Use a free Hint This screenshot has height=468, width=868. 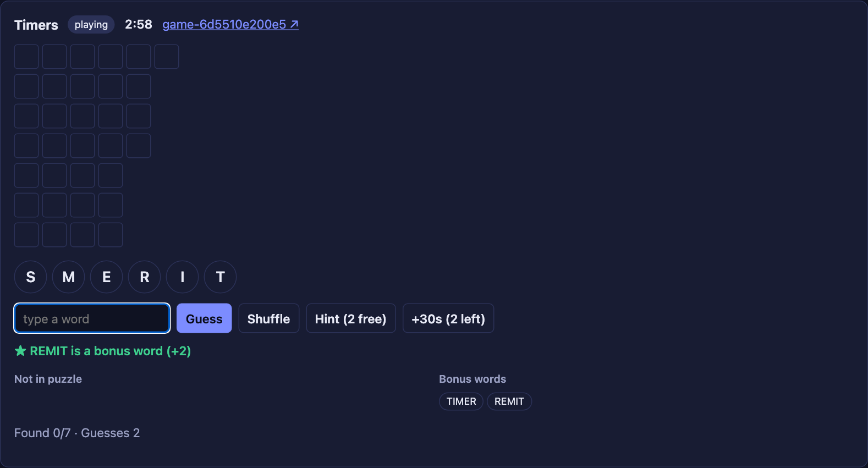[x=350, y=318]
